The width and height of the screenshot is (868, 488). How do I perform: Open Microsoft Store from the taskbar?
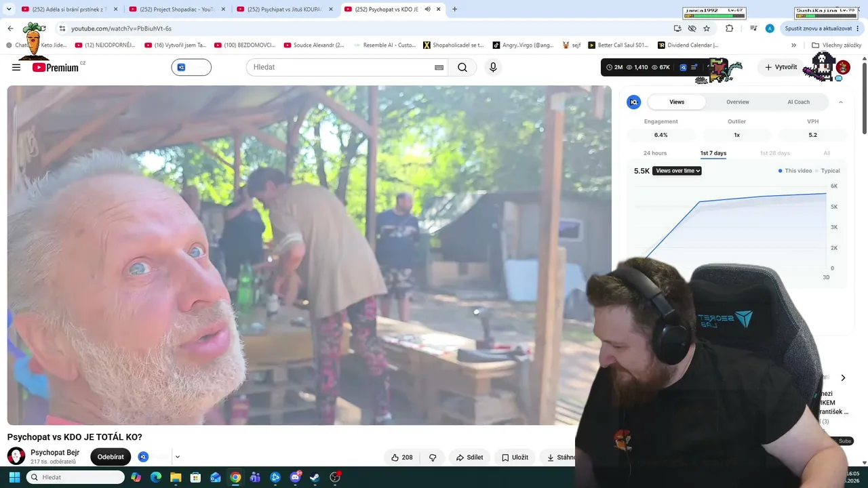pyautogui.click(x=195, y=477)
